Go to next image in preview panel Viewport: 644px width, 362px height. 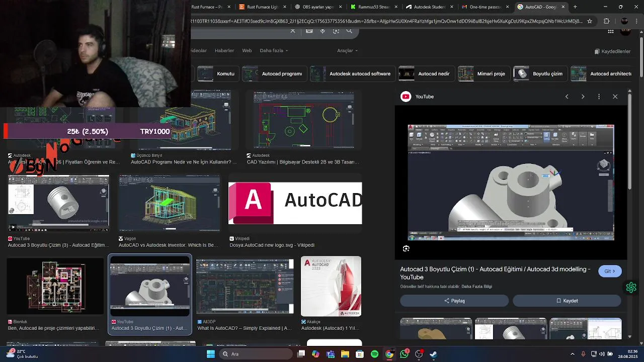(583, 97)
